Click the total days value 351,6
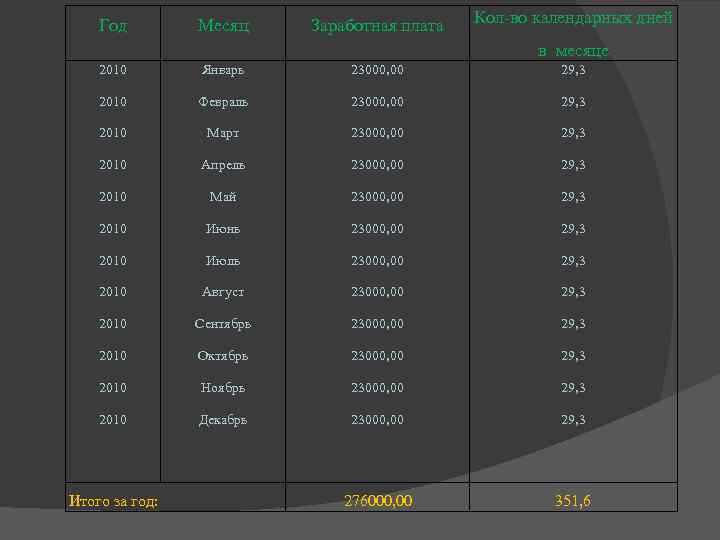 click(x=573, y=501)
